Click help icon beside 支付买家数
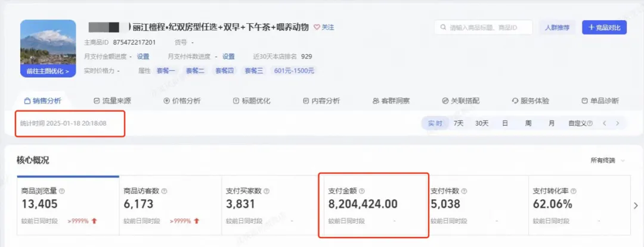644x247 pixels. pyautogui.click(x=267, y=191)
